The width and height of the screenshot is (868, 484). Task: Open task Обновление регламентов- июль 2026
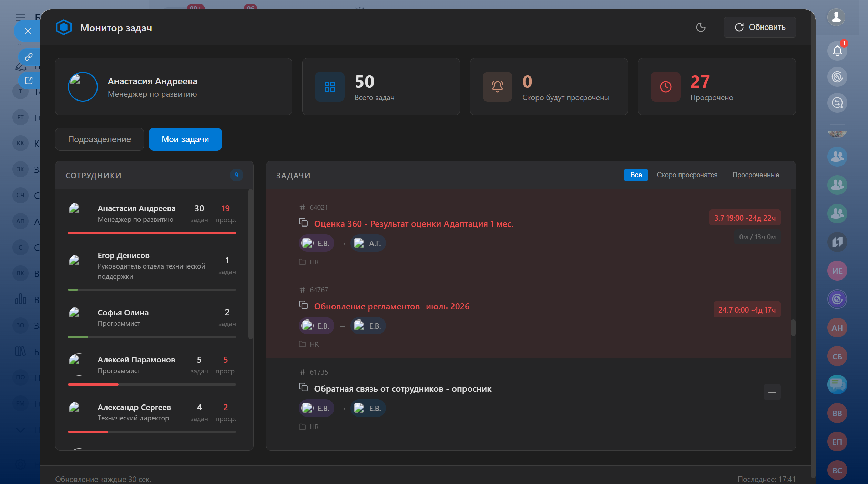click(392, 306)
